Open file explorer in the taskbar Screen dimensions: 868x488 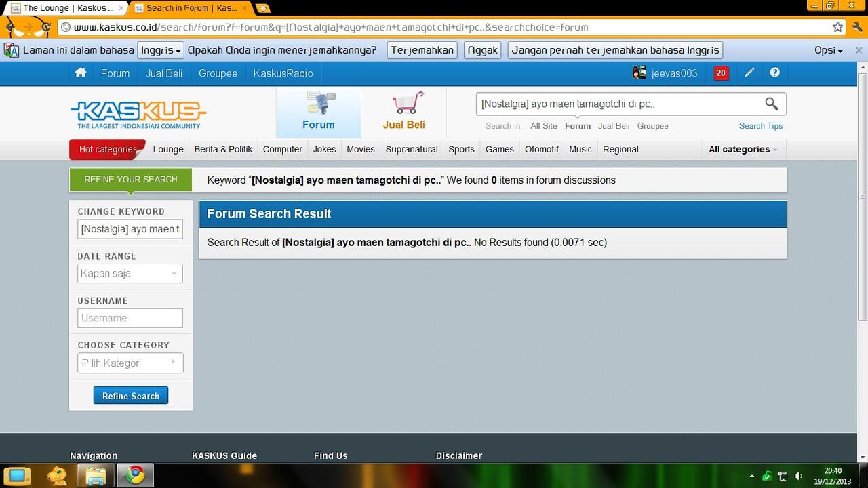click(x=96, y=475)
